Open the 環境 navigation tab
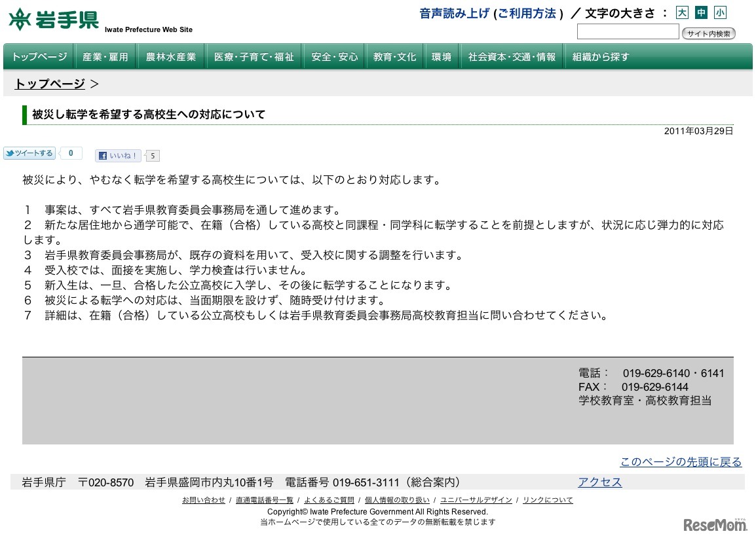Viewport: 756px width, 540px height. pos(441,57)
